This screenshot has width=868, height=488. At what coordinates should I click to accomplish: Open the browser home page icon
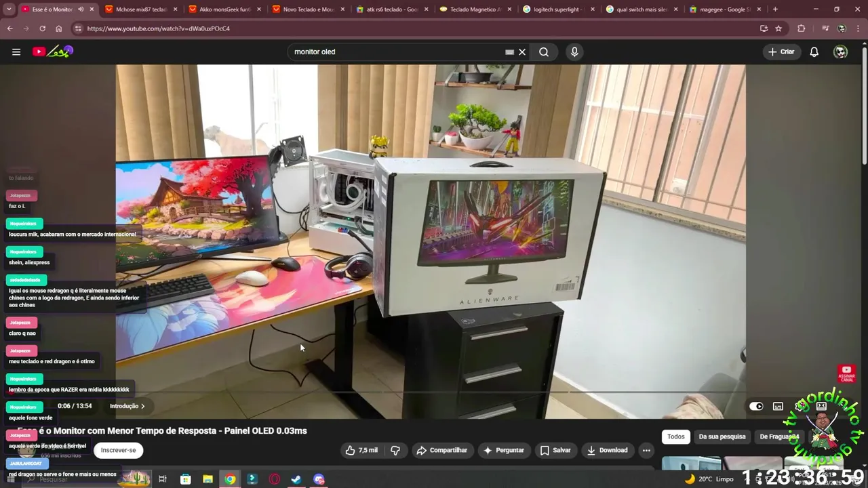click(58, 28)
